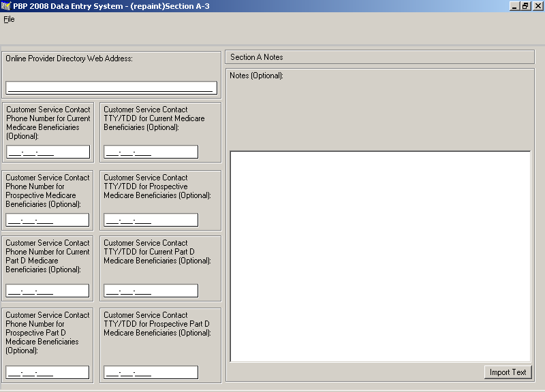This screenshot has height=392, width=545.
Task: Click the Import Text button
Action: click(508, 372)
